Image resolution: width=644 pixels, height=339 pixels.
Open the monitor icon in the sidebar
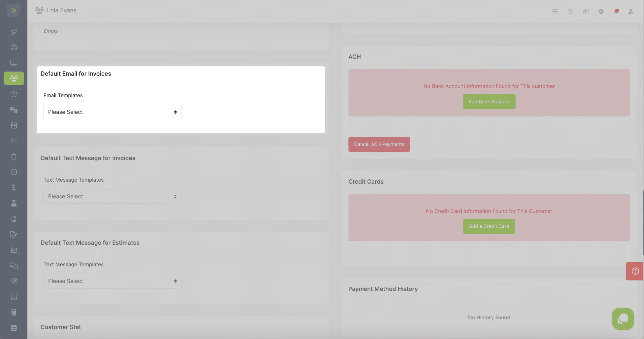pos(14,63)
